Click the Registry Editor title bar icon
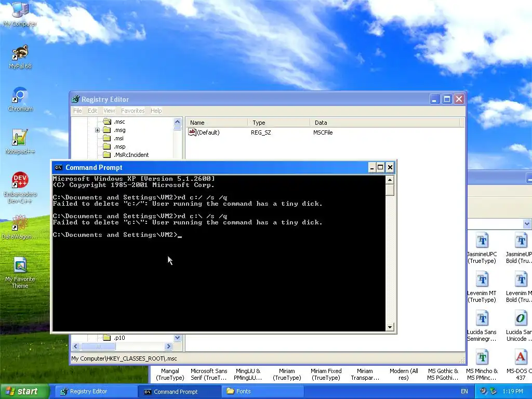The width and height of the screenshot is (532, 399). pyautogui.click(x=75, y=99)
